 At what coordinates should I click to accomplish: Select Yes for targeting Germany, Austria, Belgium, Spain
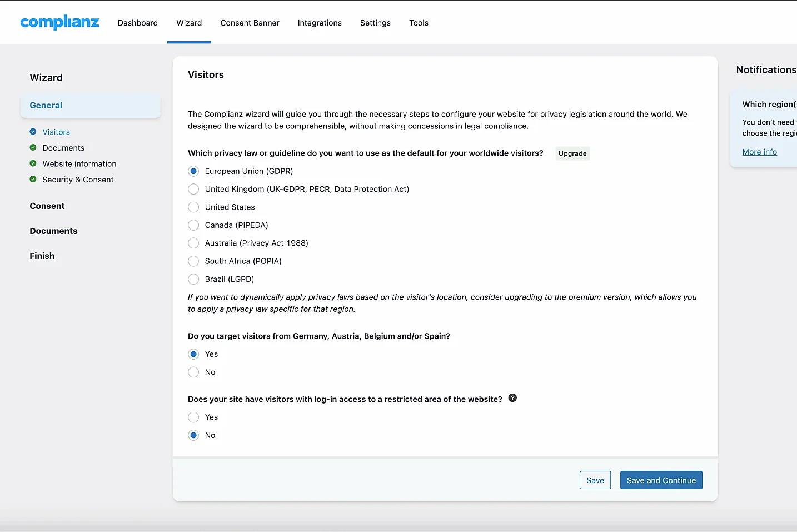(x=193, y=354)
